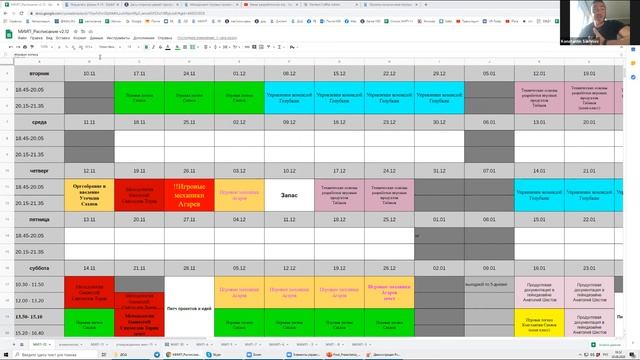This screenshot has width=640, height=360.
Task: Check cloud save status icon near title
Action: pos(90,31)
